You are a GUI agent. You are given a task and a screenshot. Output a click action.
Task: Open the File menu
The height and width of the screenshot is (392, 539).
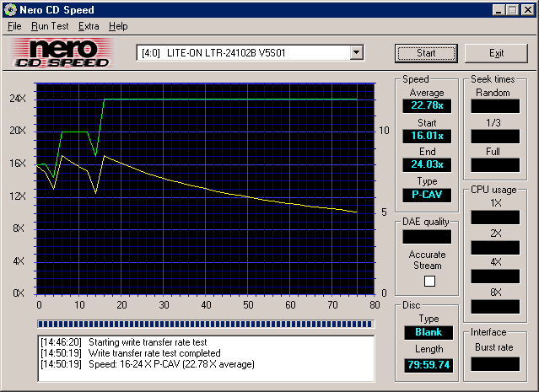14,26
